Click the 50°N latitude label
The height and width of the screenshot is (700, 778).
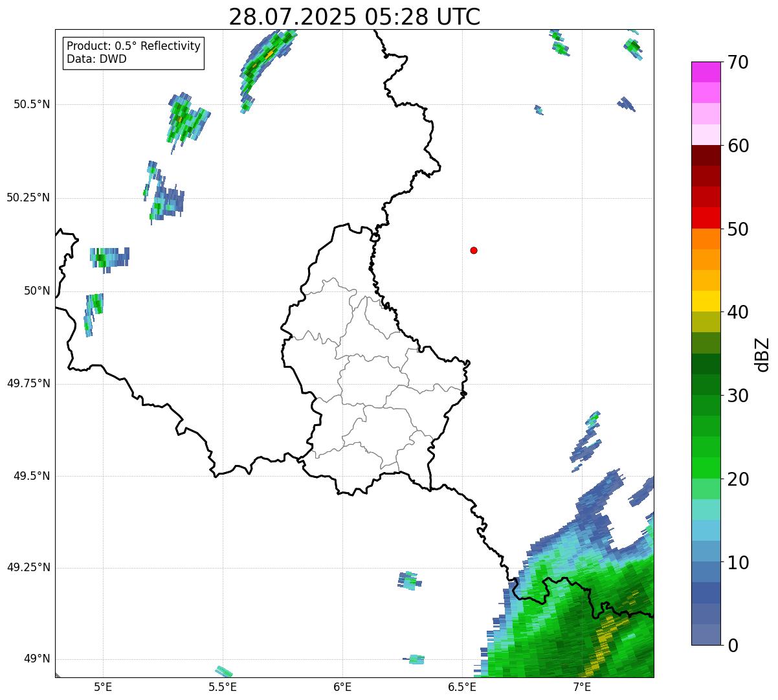(37, 291)
